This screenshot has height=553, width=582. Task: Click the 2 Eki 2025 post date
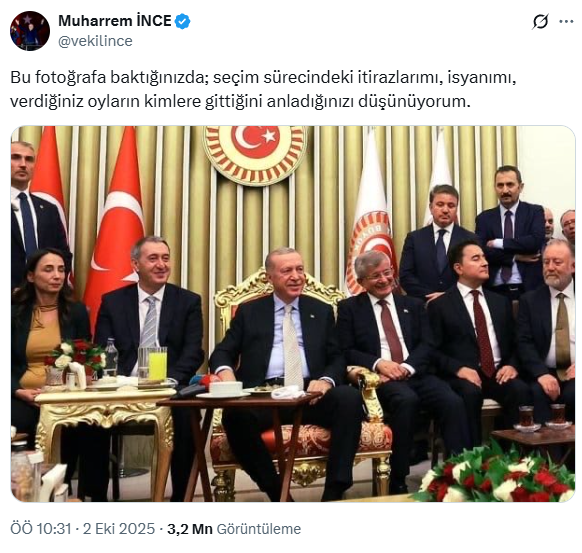119,529
